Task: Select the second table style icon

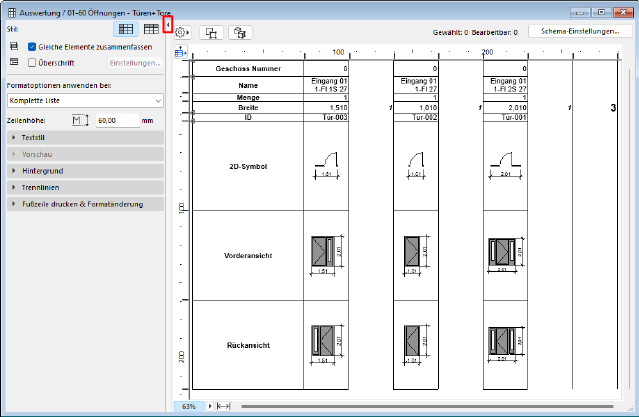Action: pyautogui.click(x=151, y=29)
